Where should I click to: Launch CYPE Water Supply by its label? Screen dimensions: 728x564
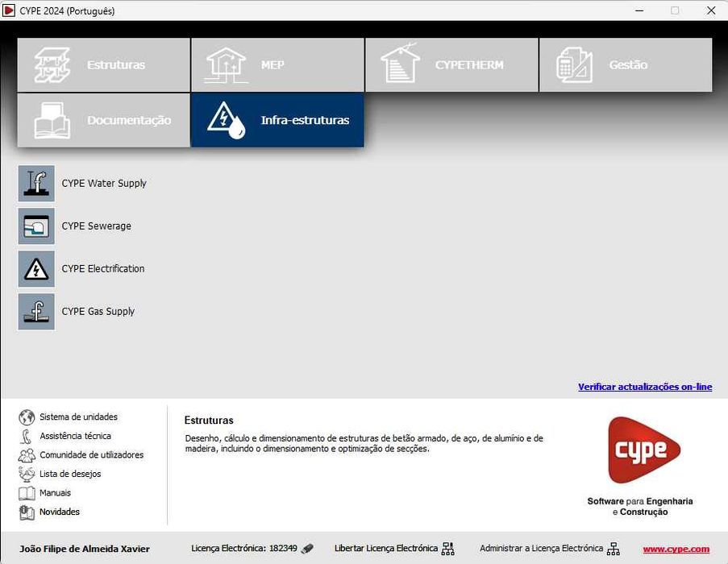click(104, 184)
